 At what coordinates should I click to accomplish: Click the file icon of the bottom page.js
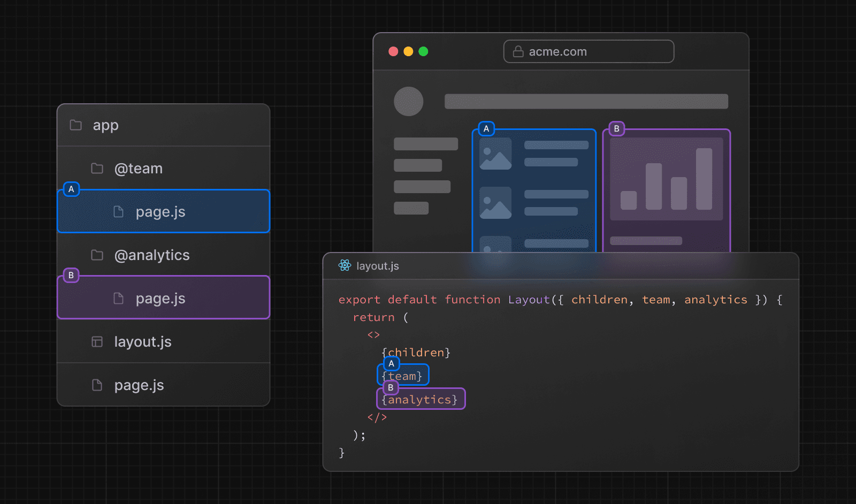97,385
